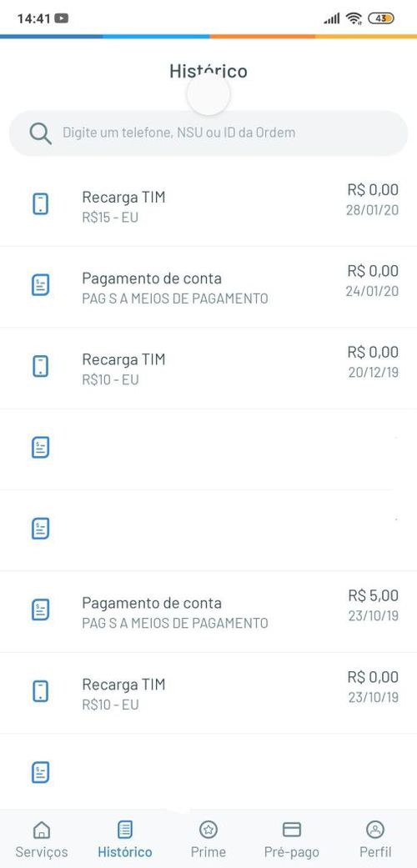Tap the search magnifier icon
The height and width of the screenshot is (868, 417).
(40, 133)
